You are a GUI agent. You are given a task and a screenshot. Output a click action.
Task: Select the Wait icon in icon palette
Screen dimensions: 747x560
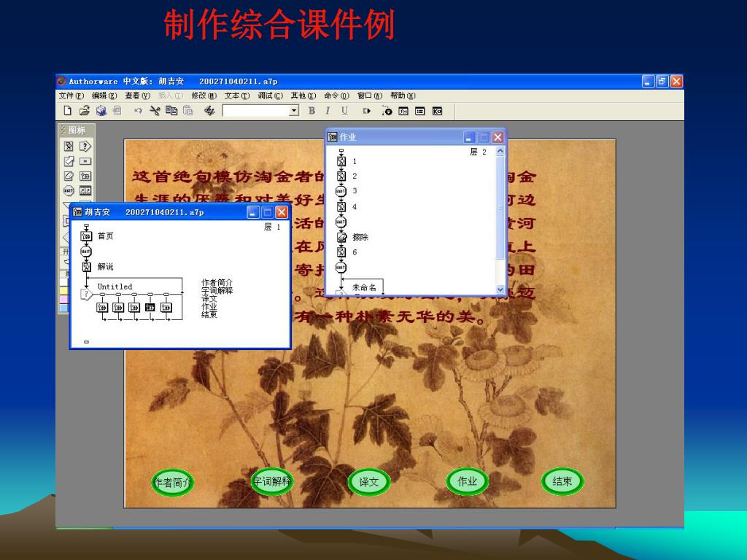click(69, 191)
